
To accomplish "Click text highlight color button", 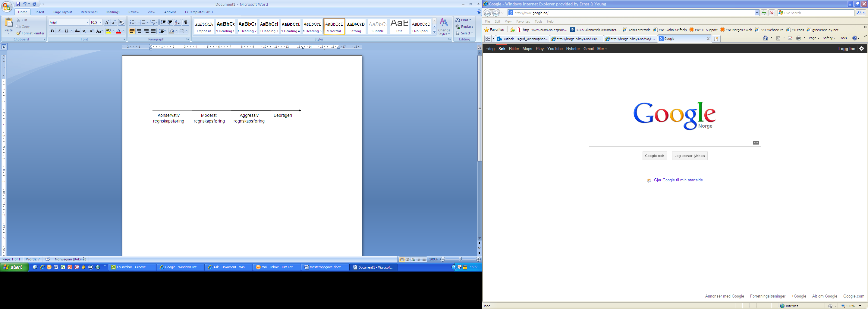I will [x=108, y=31].
